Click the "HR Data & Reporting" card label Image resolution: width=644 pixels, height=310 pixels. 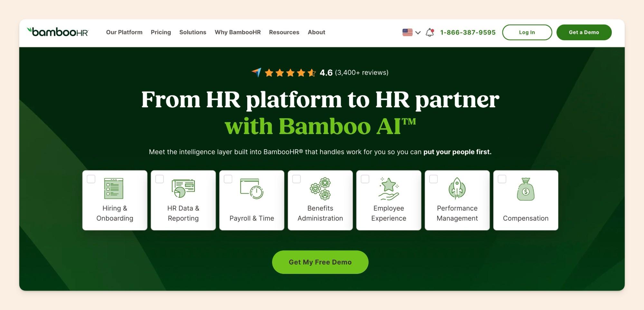click(x=183, y=213)
